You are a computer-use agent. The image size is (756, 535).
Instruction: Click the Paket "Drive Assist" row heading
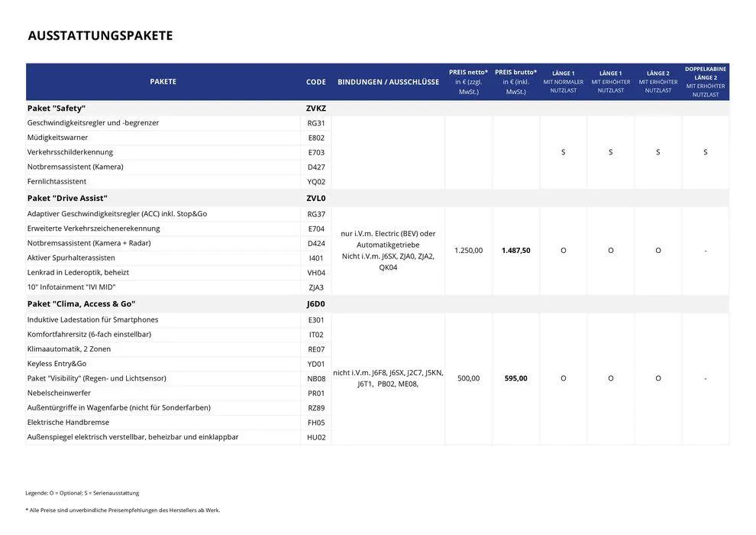pos(67,198)
